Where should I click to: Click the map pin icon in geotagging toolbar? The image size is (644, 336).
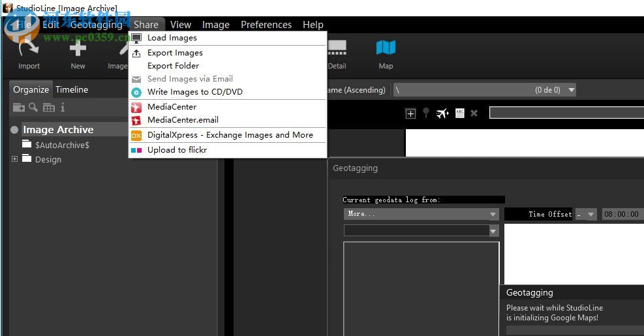(x=426, y=113)
